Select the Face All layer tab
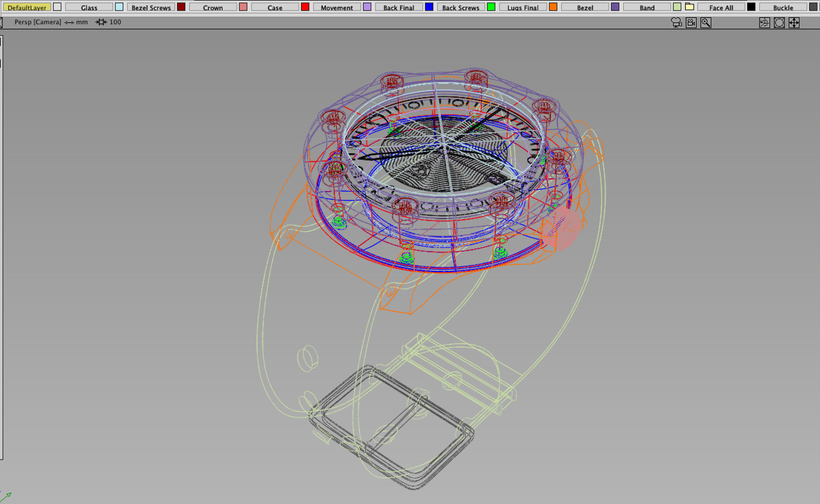Viewport: 820px width, 504px height. [721, 7]
